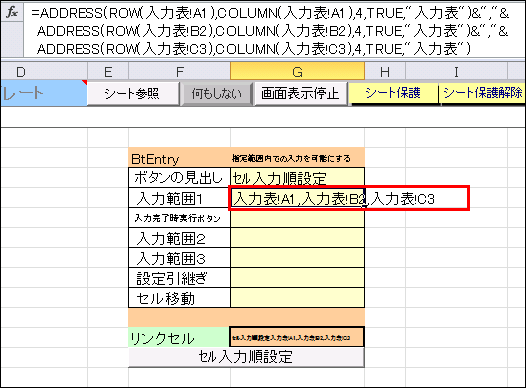Select column D header

[x=44, y=71]
